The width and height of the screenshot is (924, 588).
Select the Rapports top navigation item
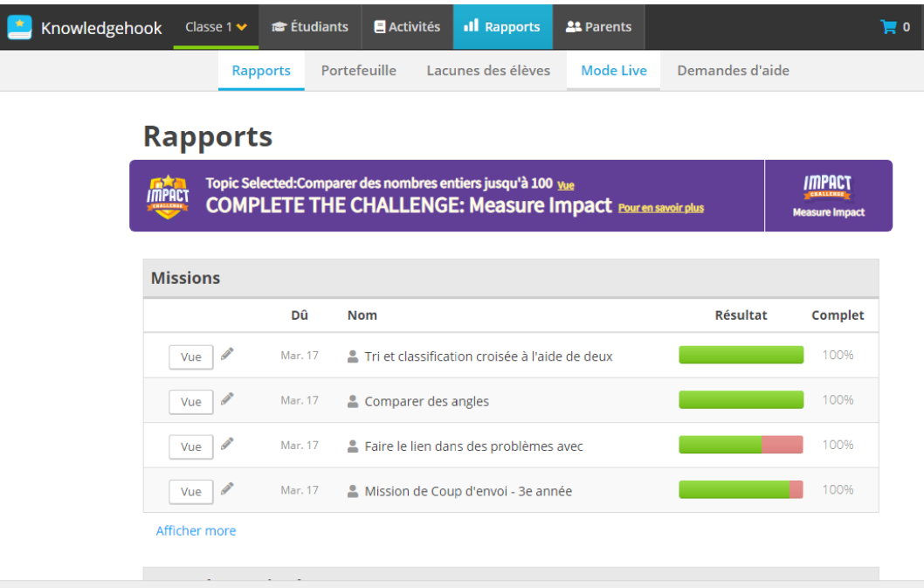pyautogui.click(x=503, y=27)
